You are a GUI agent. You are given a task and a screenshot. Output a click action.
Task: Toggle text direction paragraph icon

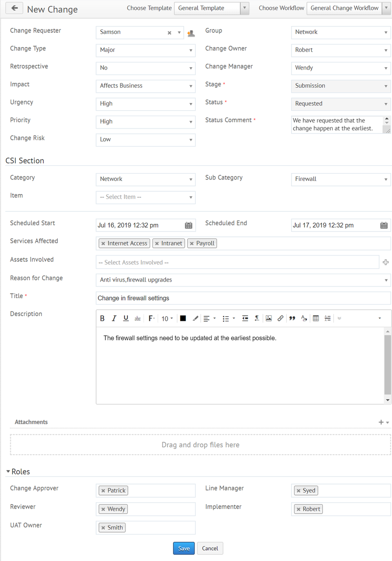pos(257,318)
